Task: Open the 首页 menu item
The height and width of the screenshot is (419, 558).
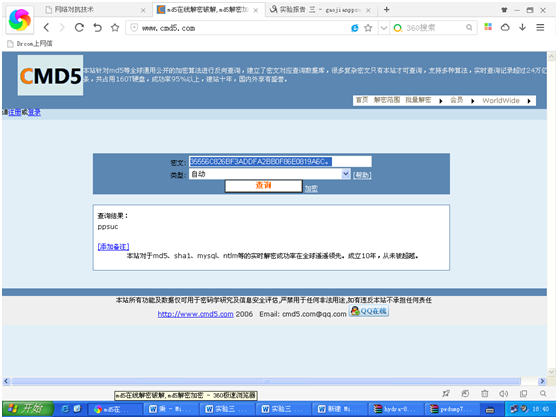Action: coord(362,100)
